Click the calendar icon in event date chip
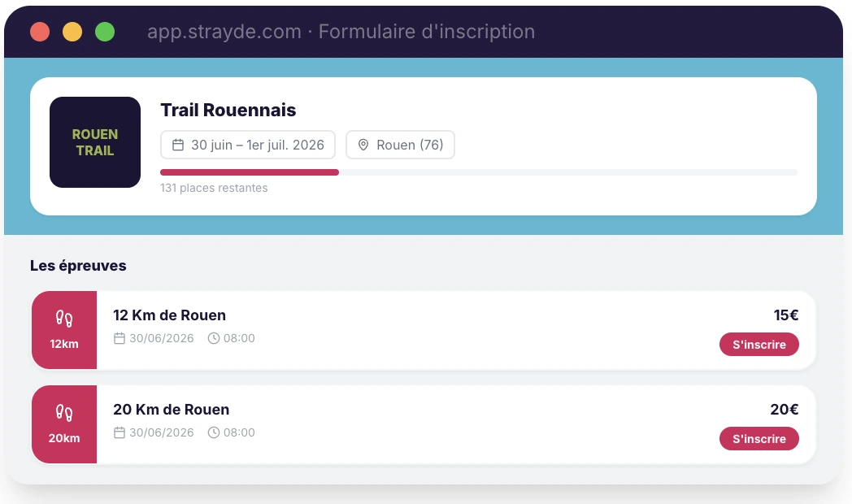This screenshot has height=504, width=852. (x=178, y=146)
